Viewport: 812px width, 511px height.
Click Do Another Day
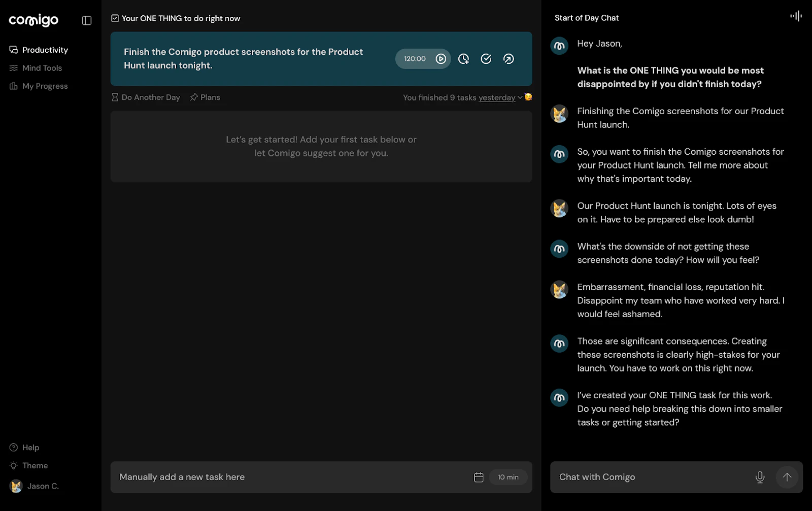(x=146, y=97)
